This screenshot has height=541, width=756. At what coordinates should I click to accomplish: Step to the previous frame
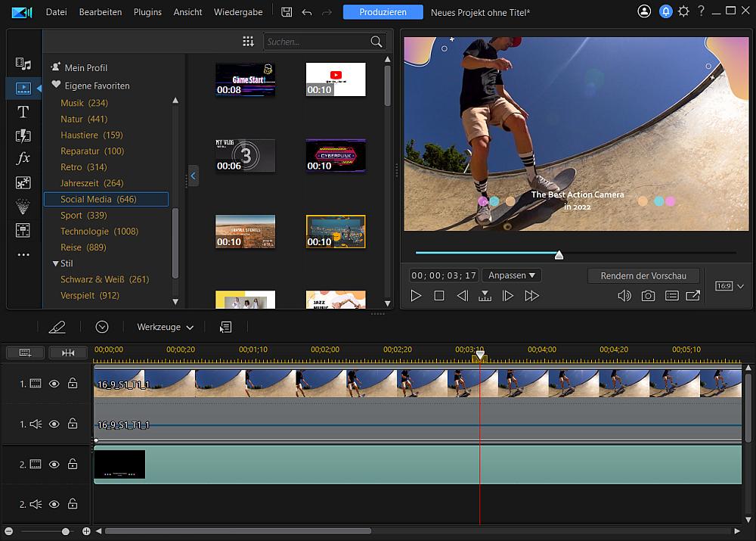coord(462,295)
